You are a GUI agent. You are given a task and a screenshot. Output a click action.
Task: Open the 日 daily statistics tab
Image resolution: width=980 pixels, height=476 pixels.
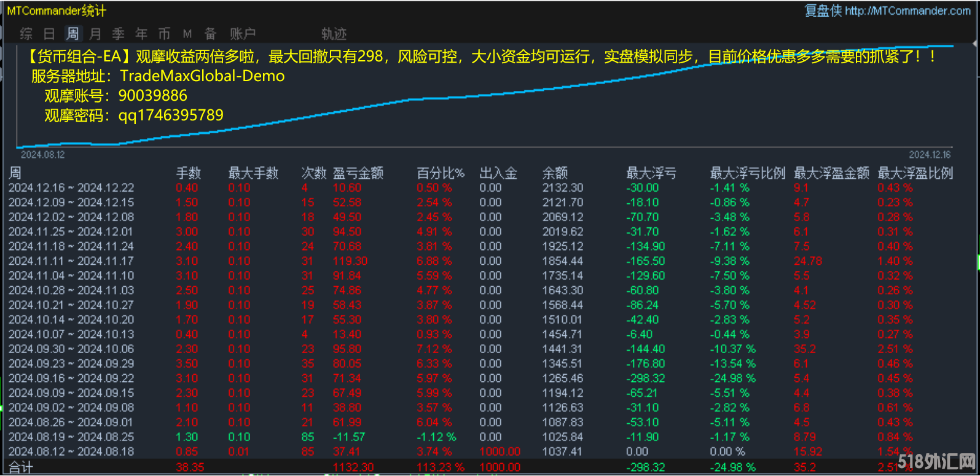pos(50,34)
